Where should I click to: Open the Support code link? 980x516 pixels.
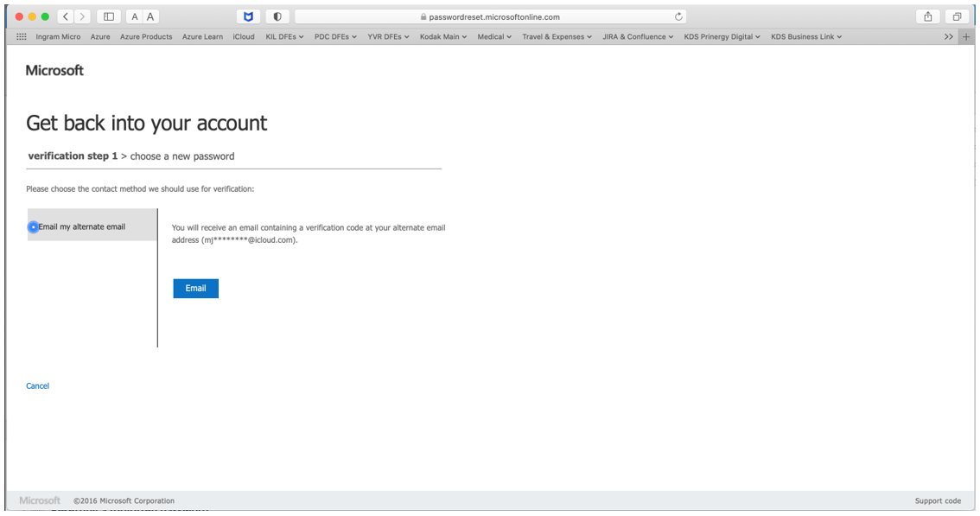pyautogui.click(x=938, y=501)
